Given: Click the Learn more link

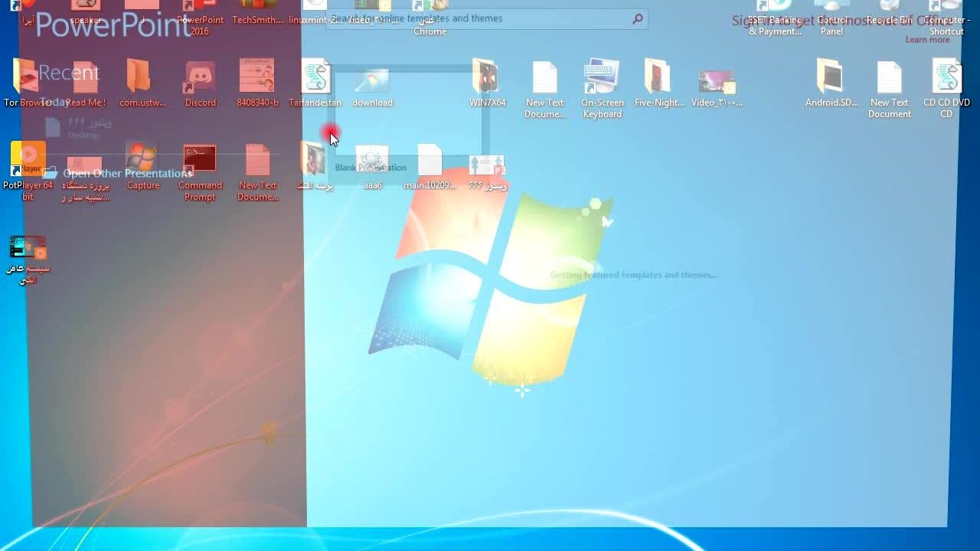Looking at the screenshot, I should (927, 40).
